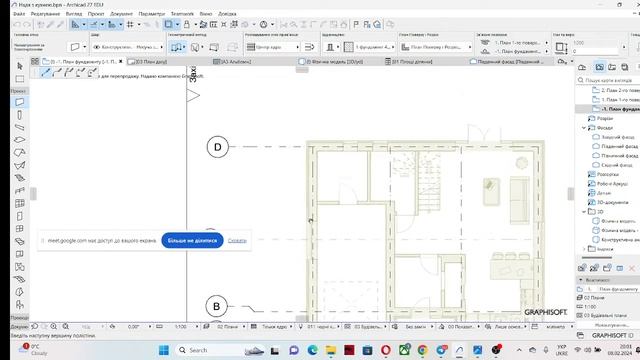Click the previous zoom icon in the bottom bar
640x360 pixels.
(35, 327)
